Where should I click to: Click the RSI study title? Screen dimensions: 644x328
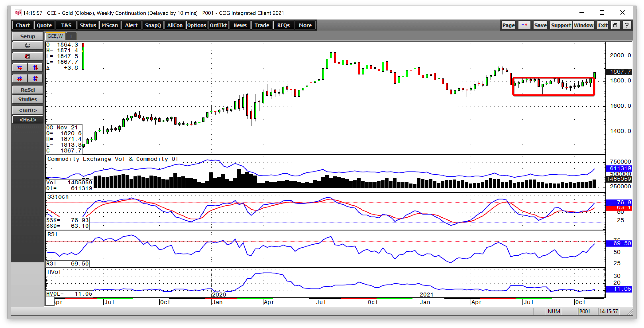tap(53, 234)
